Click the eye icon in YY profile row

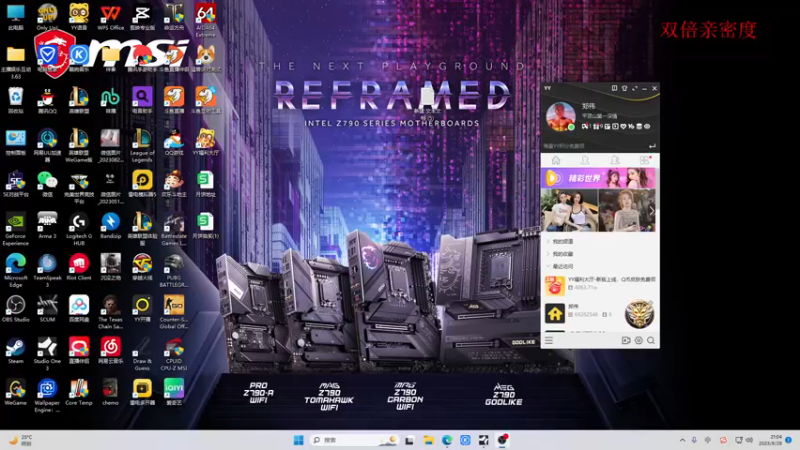pyautogui.click(x=647, y=127)
